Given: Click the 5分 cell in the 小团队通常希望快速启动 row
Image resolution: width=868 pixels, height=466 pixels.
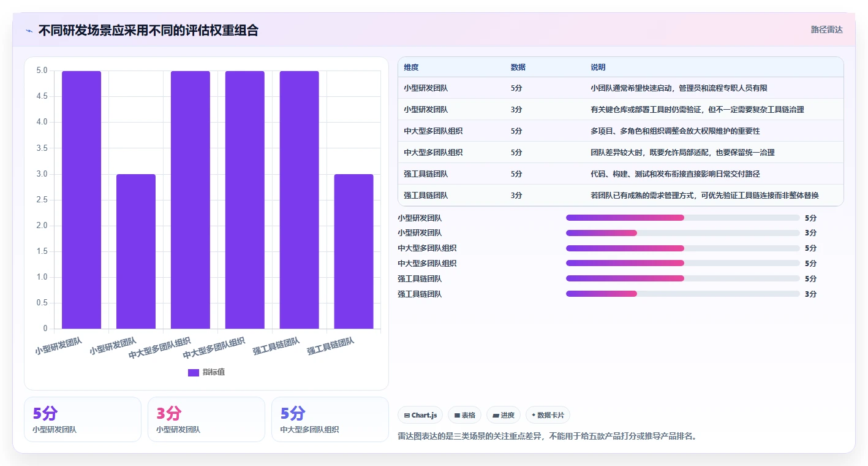Looking at the screenshot, I should coord(516,88).
